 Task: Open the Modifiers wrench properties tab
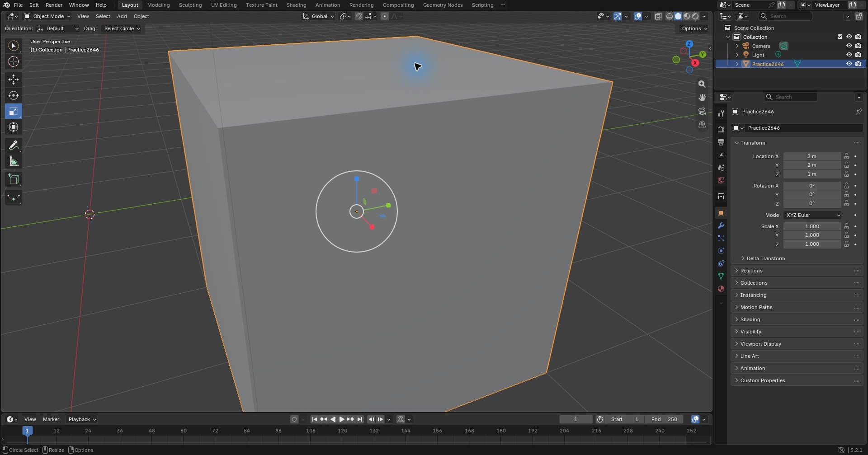(x=721, y=225)
